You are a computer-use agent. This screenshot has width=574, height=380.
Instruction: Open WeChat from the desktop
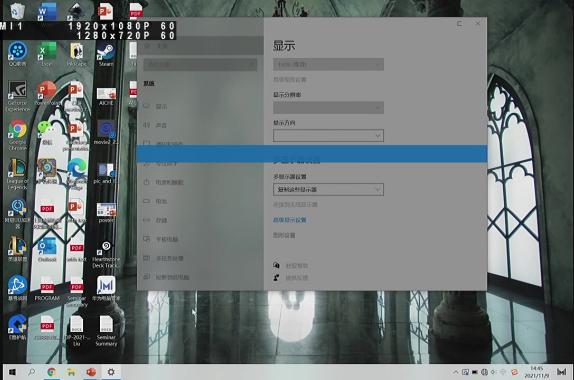(x=46, y=133)
